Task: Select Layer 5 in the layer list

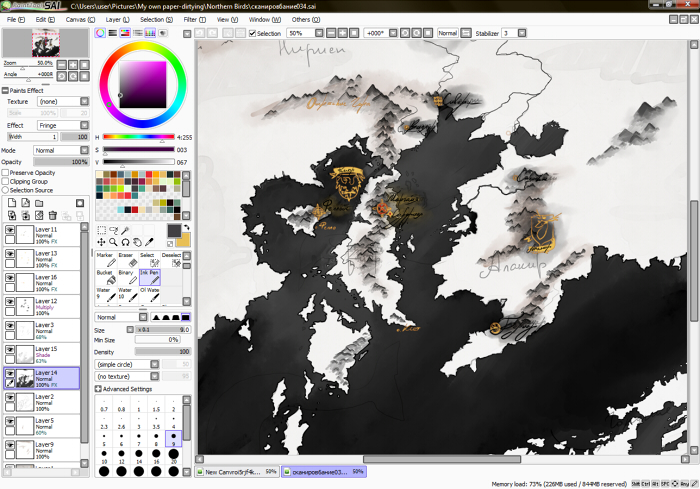Action: coord(42,426)
